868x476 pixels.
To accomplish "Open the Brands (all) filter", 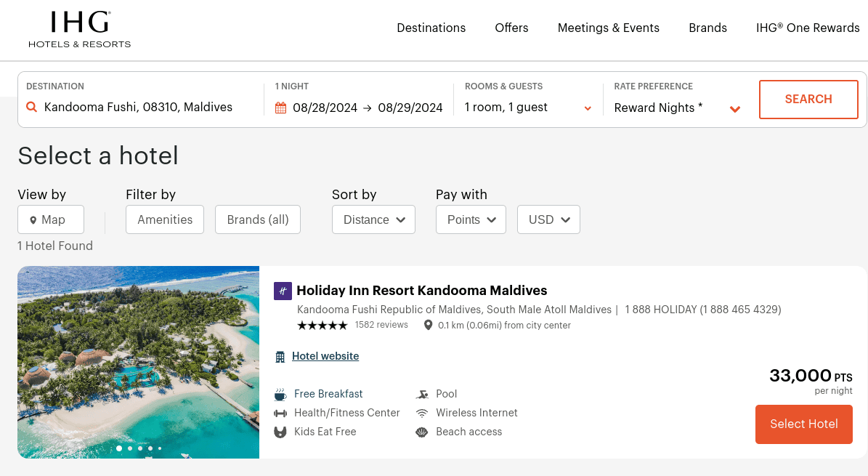I will tap(258, 219).
